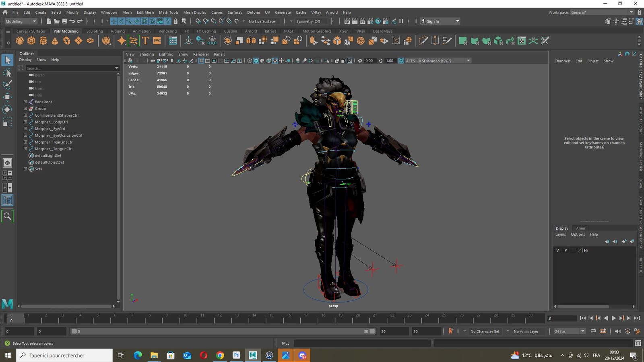
Task: Expand the Group node in Outliner
Action: click(x=25, y=109)
